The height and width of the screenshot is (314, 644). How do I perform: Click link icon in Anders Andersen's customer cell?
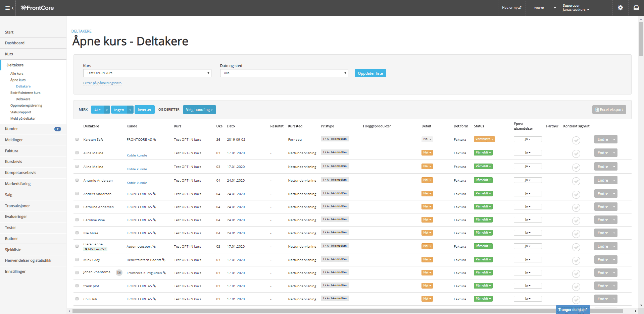(x=154, y=194)
